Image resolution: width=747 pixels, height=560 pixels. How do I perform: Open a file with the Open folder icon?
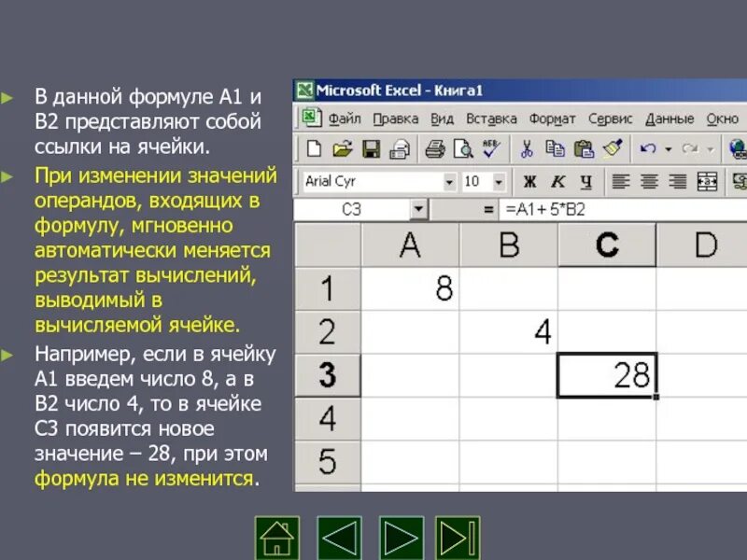[x=342, y=149]
